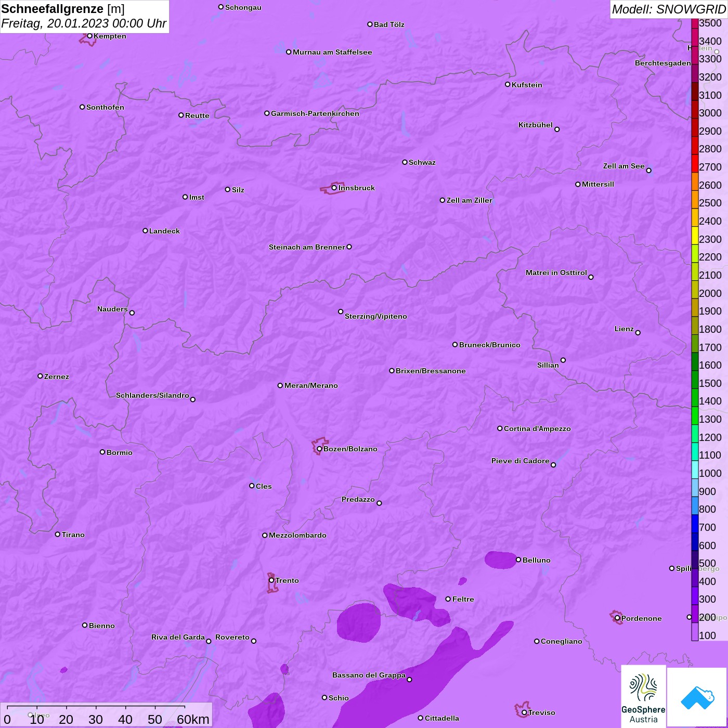Click the 'Bassano del Grappa' map label
Image resolution: width=728 pixels, height=728 pixels.
coord(369,675)
